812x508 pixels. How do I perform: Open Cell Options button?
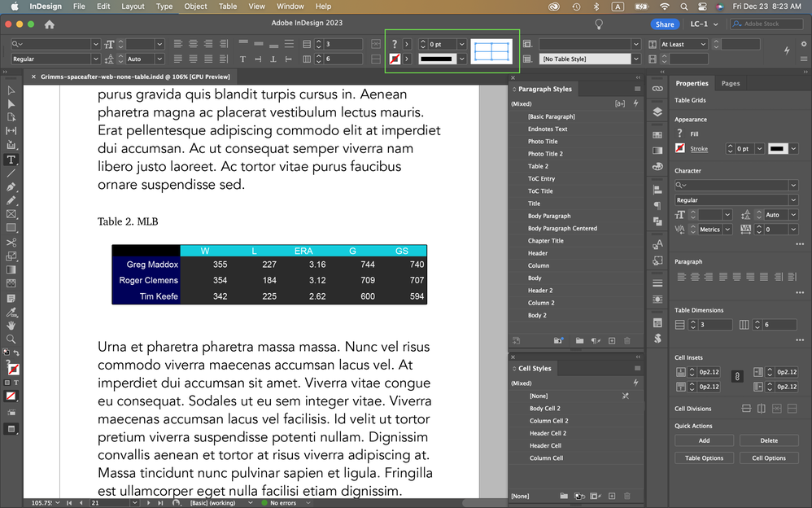(x=769, y=458)
